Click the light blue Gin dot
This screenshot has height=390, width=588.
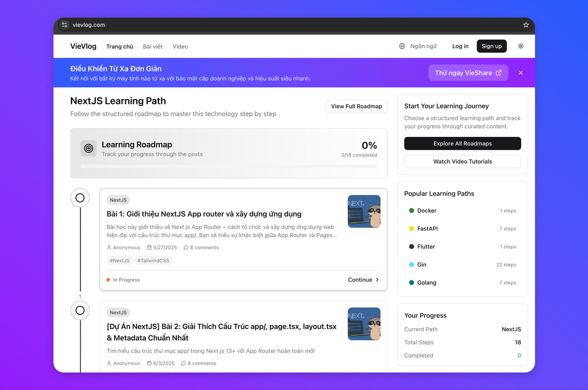click(x=411, y=264)
